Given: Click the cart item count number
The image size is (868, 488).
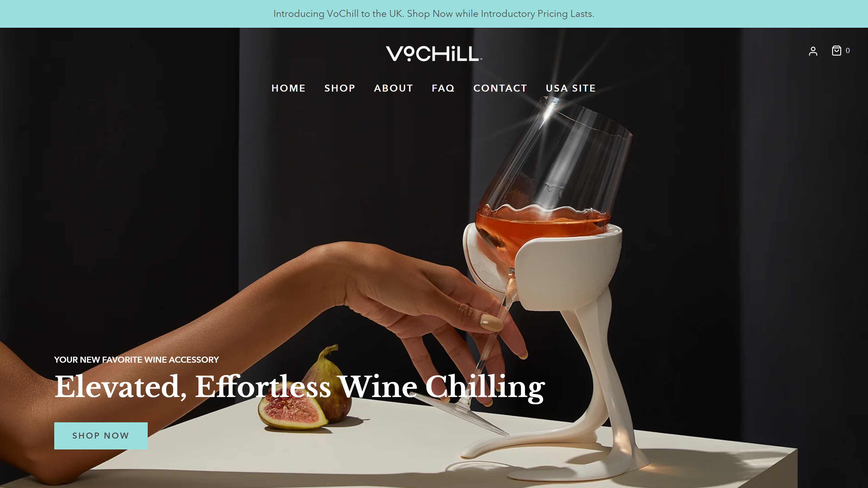Looking at the screenshot, I should point(848,51).
